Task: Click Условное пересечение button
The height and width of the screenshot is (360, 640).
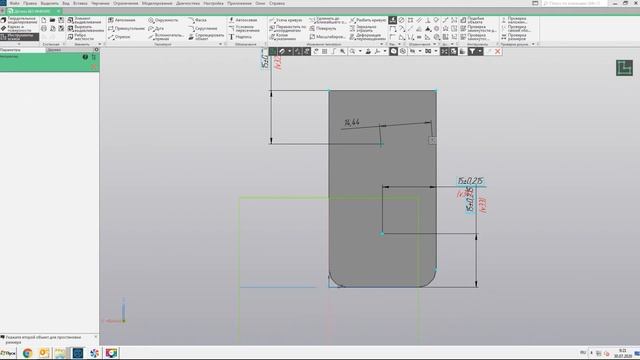Action: pyautogui.click(x=244, y=29)
